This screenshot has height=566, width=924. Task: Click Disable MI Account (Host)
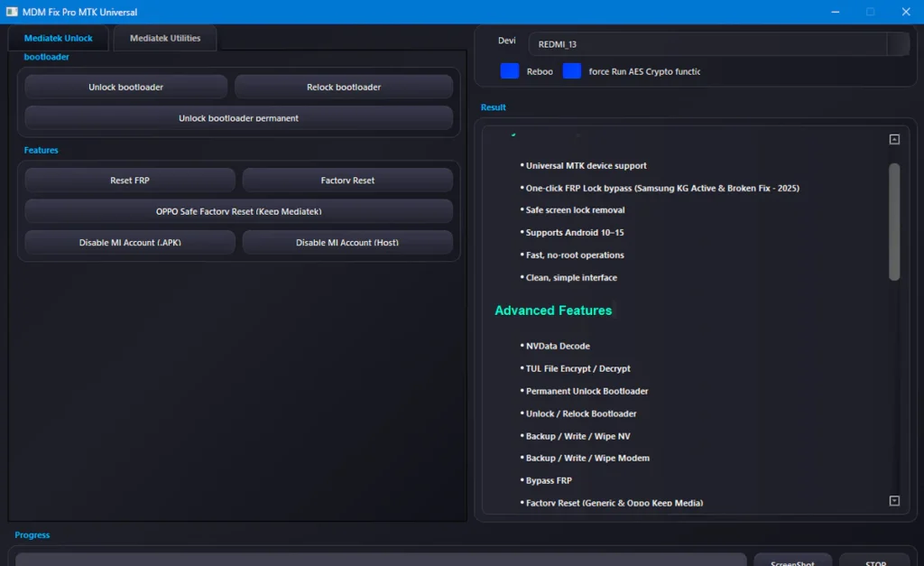click(x=347, y=243)
